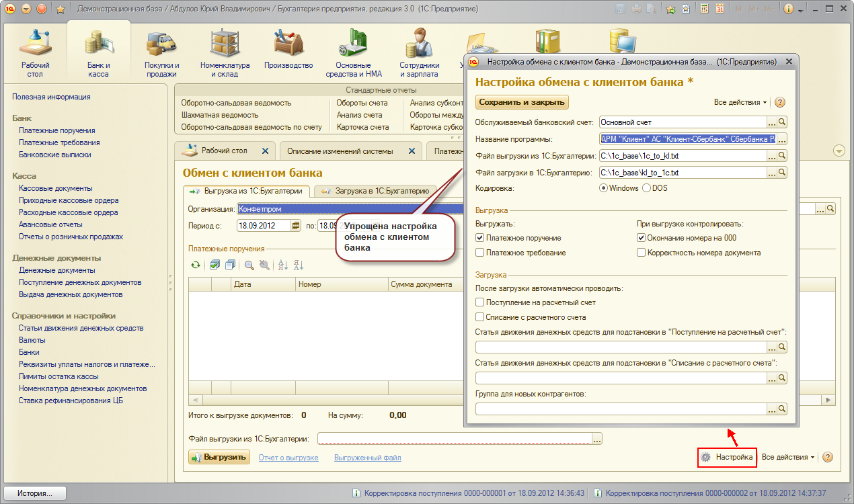
Task: Click the info icon in title bar
Action: pos(789,9)
